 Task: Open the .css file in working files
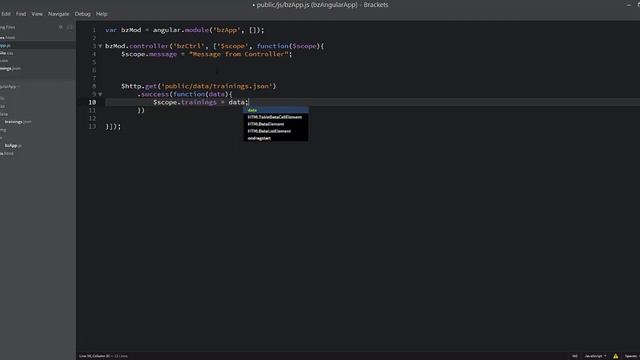point(7,53)
